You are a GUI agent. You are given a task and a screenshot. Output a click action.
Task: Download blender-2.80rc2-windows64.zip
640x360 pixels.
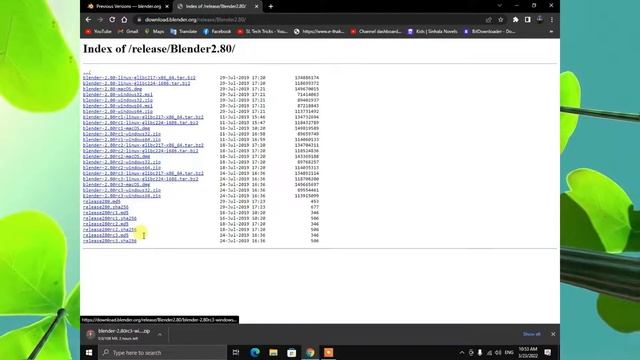tap(122, 168)
